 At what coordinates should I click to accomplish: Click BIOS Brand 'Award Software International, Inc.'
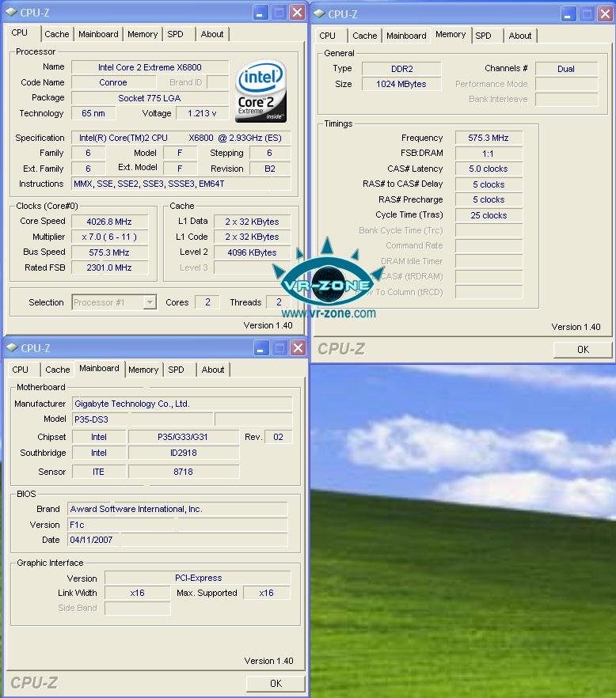(x=177, y=510)
